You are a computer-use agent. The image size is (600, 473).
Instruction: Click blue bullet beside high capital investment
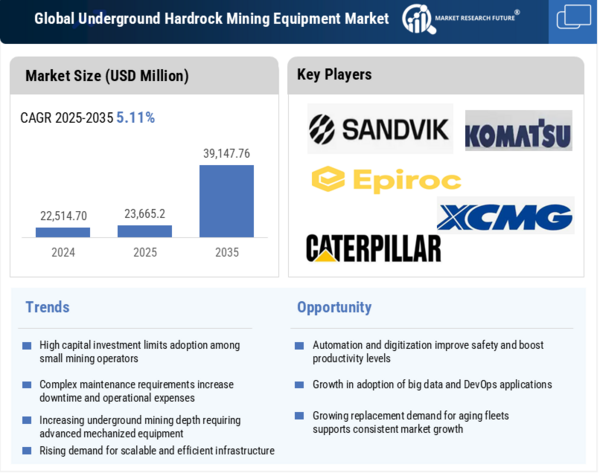pyautogui.click(x=27, y=346)
